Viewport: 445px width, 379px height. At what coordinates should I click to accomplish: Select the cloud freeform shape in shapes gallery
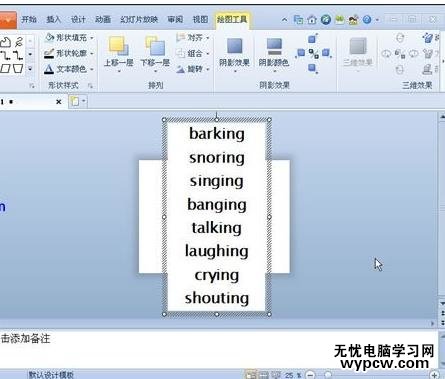[x=5, y=42]
